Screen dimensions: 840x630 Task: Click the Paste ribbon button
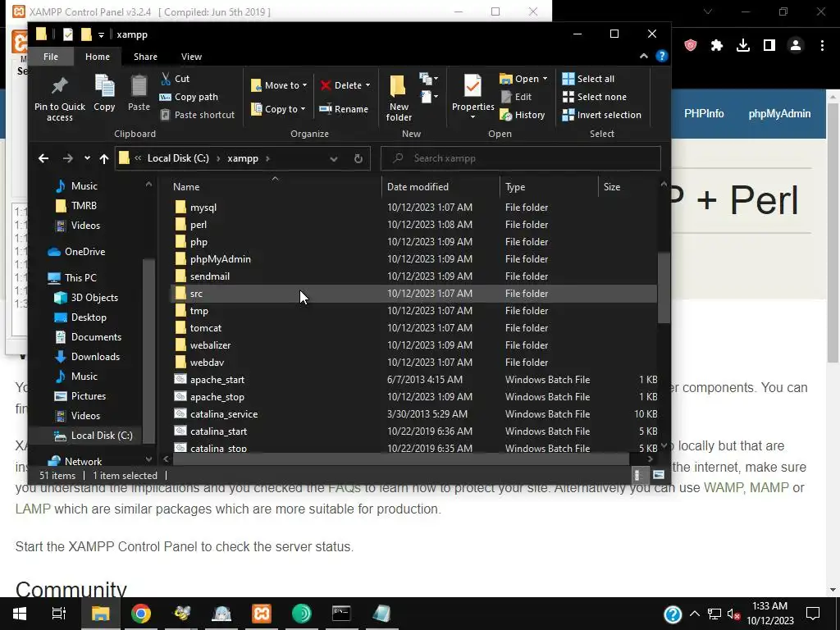tap(139, 94)
